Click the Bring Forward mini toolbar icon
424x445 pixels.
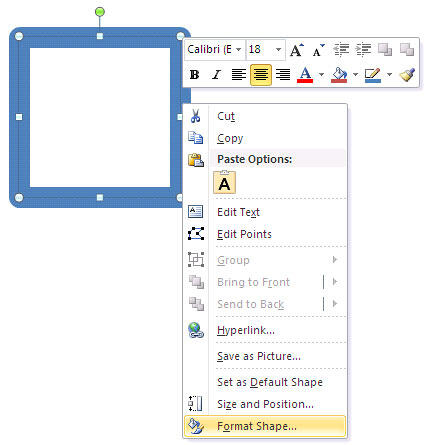click(385, 50)
